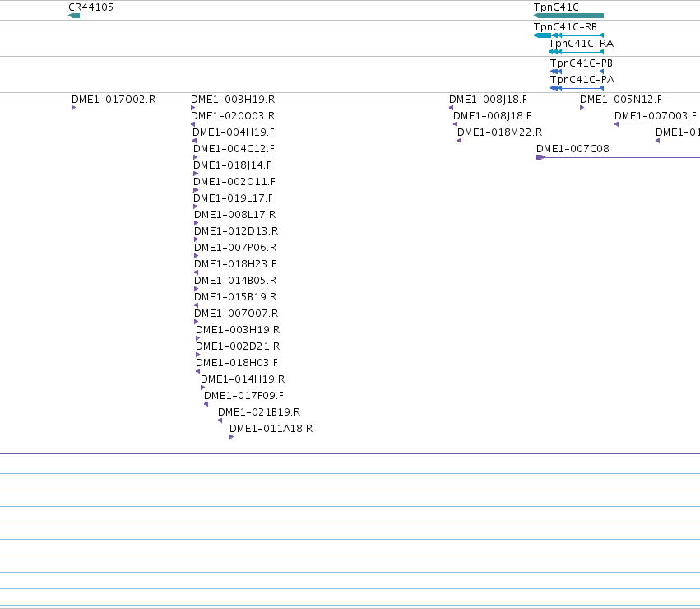Viewport: 700px width, 609px height.
Task: Click the DME1-008L17.R feature label
Action: (234, 215)
